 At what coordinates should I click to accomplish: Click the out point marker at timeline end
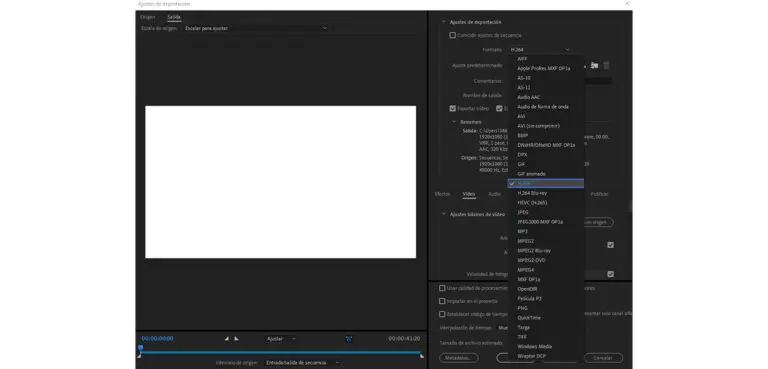422,356
